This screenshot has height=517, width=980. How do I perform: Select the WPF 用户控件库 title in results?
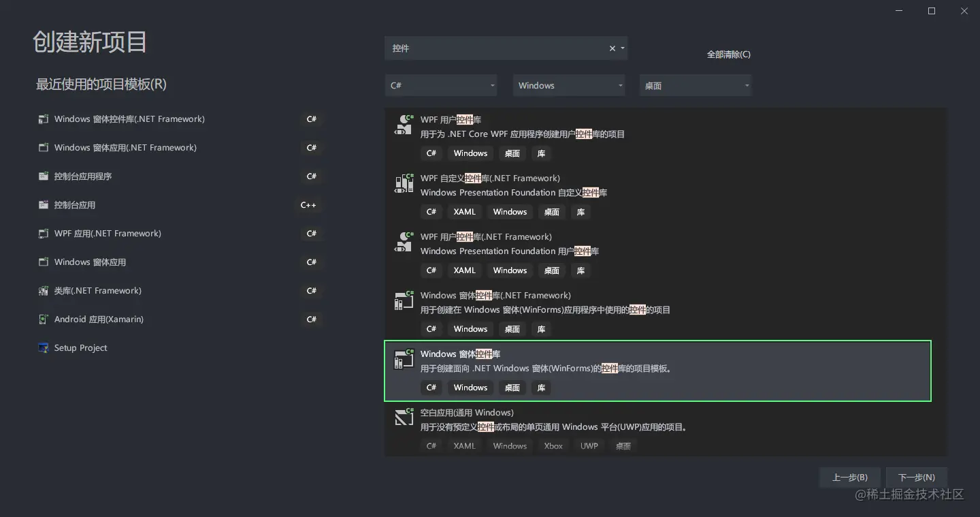451,120
